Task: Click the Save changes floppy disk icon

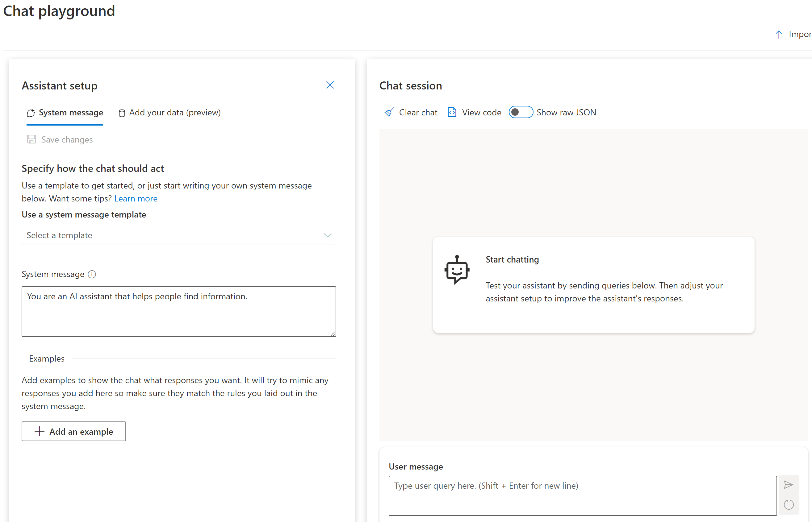Action: (x=31, y=139)
